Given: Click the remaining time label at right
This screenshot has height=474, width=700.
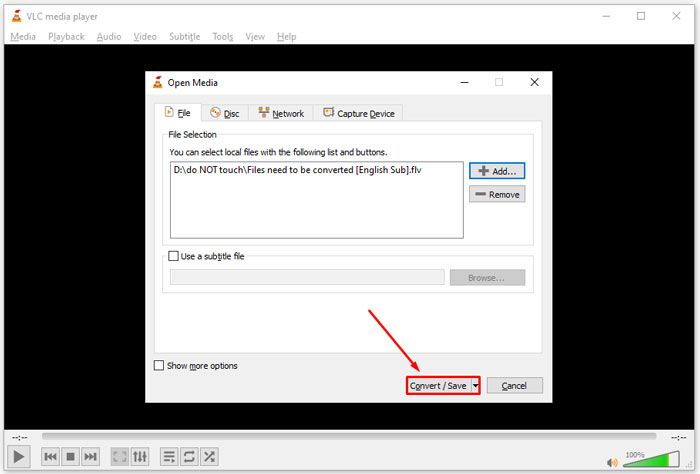Looking at the screenshot, I should (678, 438).
